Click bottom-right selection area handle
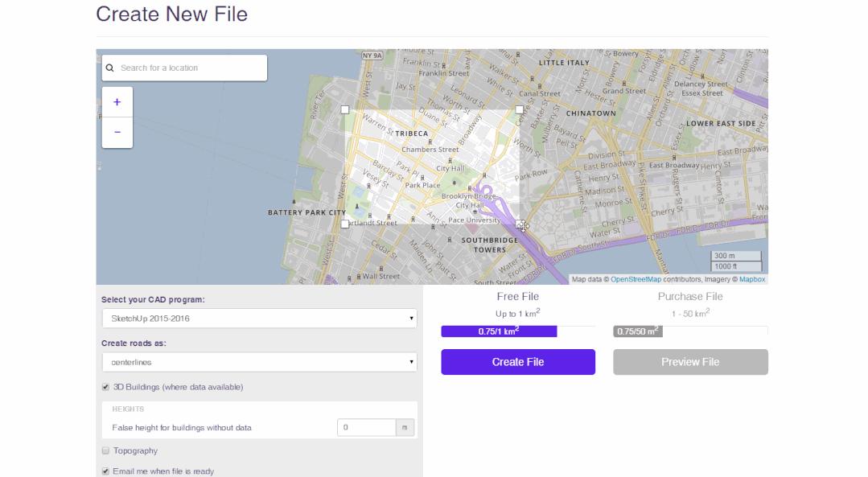This screenshot has height=477, width=868. coord(520,224)
